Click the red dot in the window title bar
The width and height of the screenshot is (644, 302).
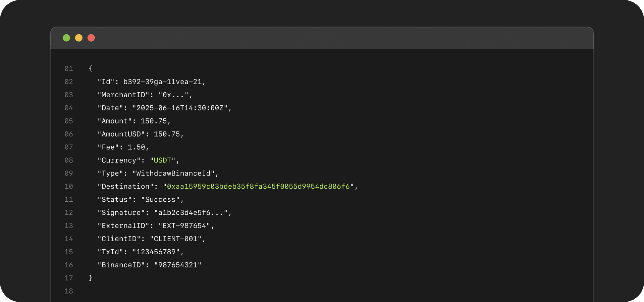(91, 38)
